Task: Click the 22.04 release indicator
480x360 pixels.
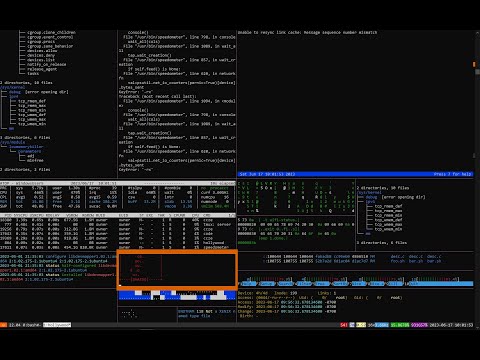Action: click(14, 325)
